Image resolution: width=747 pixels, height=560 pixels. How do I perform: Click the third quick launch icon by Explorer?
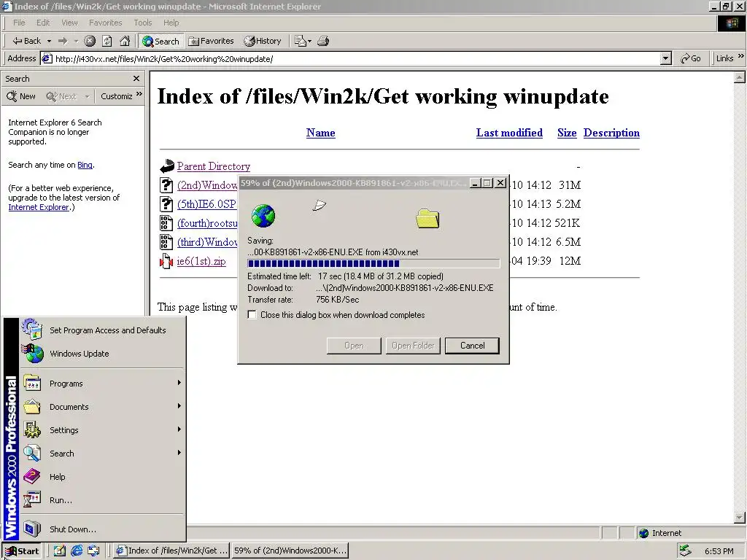point(93,551)
